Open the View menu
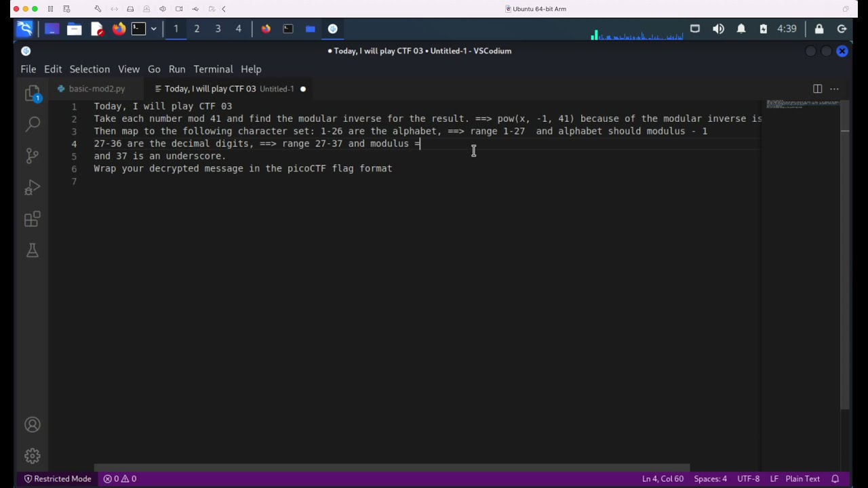Viewport: 868px width, 488px height. [129, 69]
